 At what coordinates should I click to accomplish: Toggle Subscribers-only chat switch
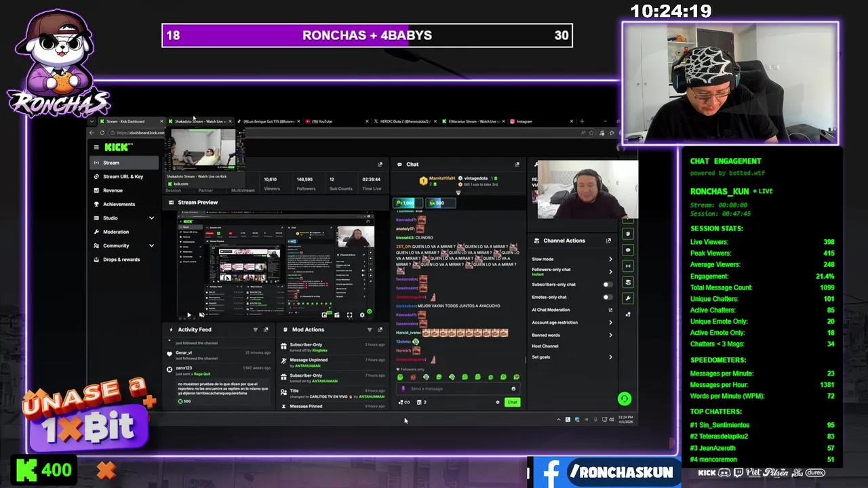pos(608,285)
